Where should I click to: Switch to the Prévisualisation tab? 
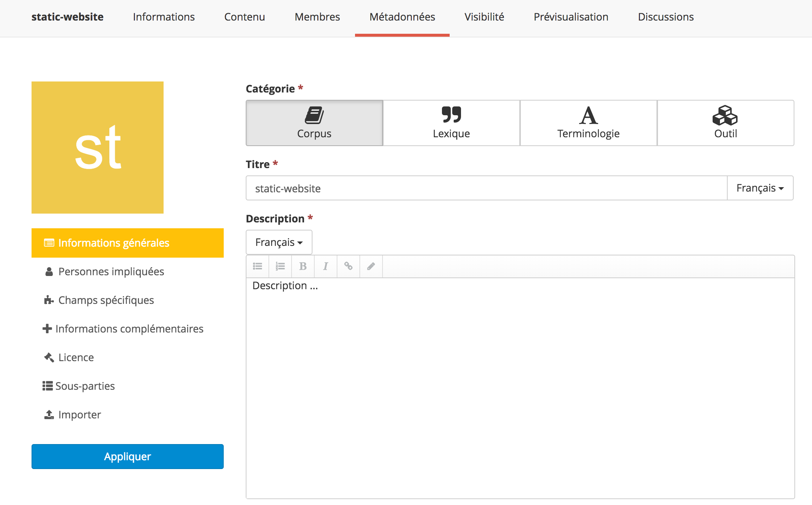coord(571,17)
